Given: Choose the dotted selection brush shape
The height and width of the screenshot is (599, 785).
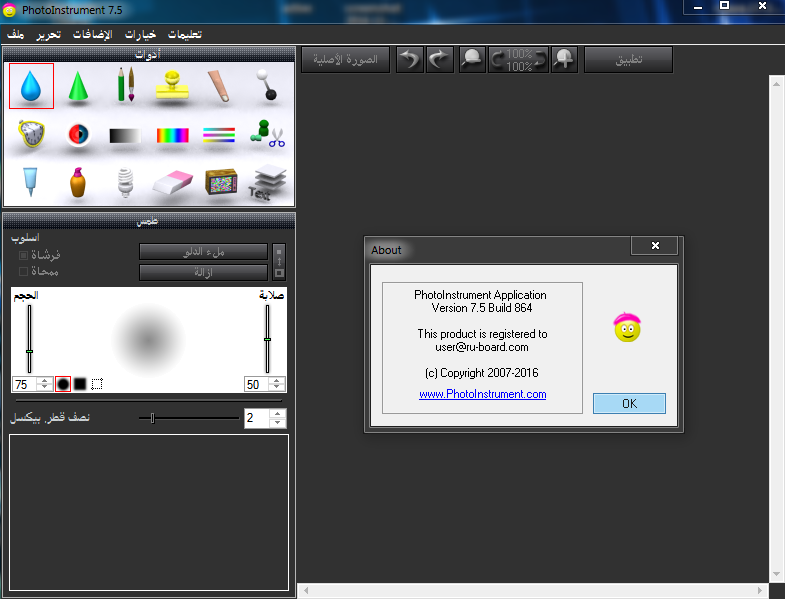Looking at the screenshot, I should (97, 384).
